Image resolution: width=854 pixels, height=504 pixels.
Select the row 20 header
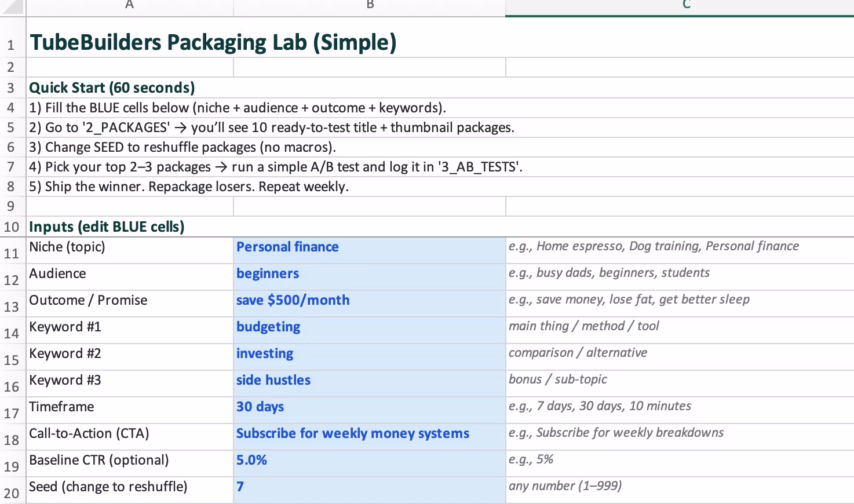click(12, 493)
